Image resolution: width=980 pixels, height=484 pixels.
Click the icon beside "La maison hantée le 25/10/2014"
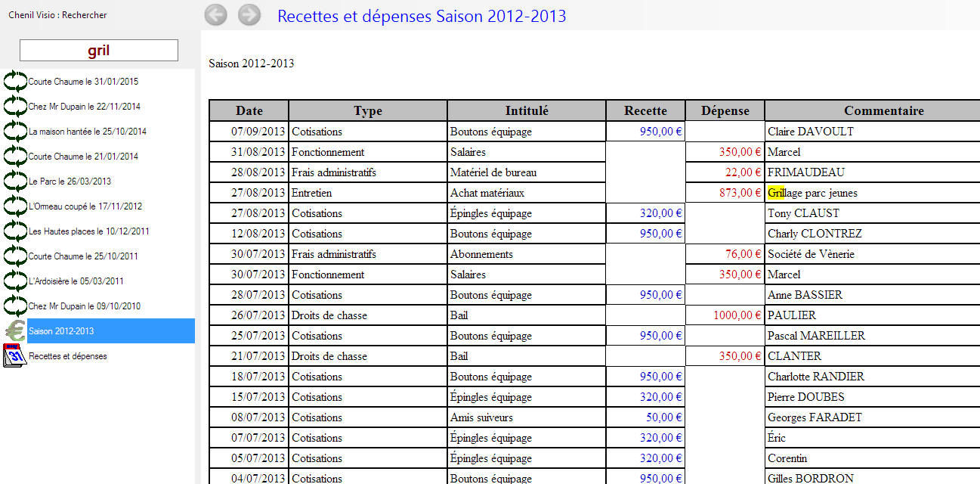coord(16,131)
